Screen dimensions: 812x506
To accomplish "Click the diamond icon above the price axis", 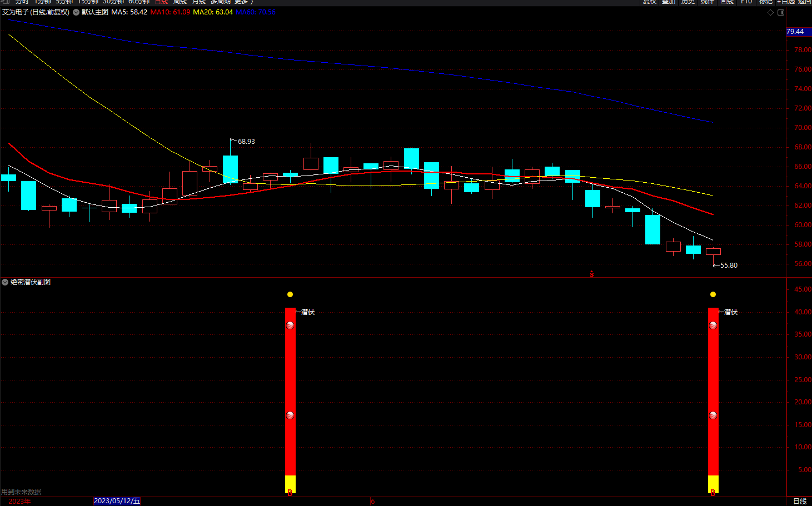I will coord(770,12).
